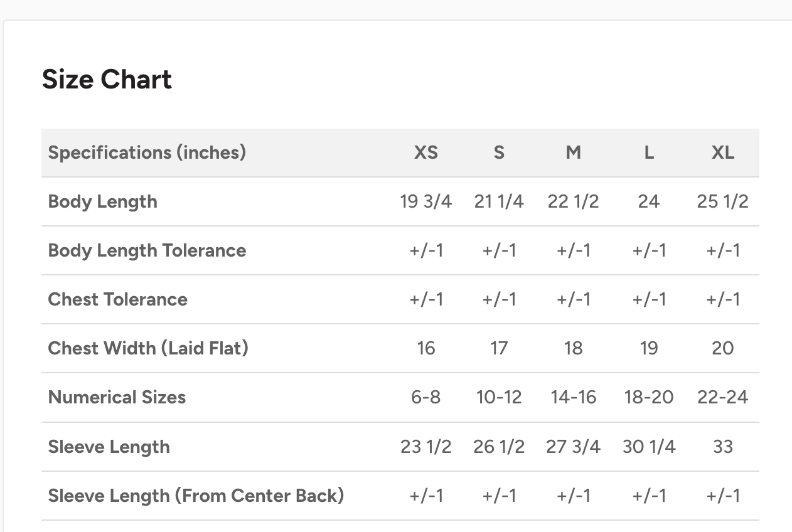Click the Specifications (inches) header
This screenshot has width=792, height=532.
[147, 152]
